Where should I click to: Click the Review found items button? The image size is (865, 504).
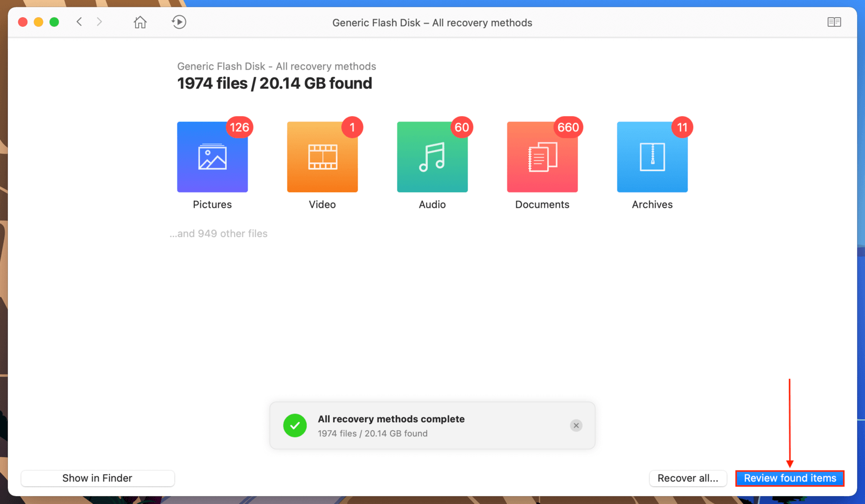789,478
